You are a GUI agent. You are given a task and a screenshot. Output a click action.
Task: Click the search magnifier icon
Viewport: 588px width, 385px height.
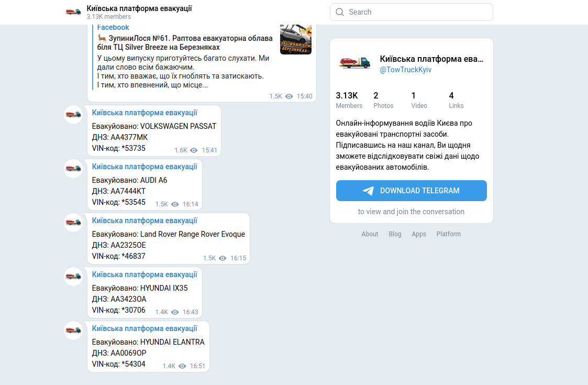(x=340, y=12)
